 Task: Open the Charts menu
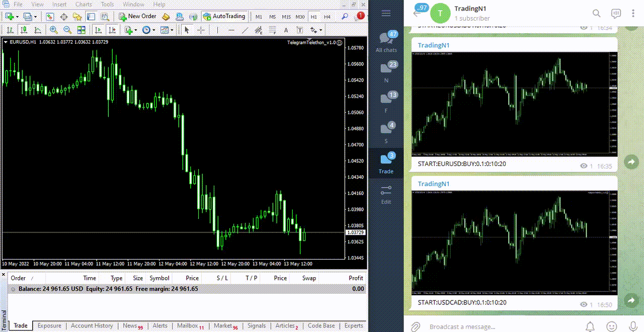pos(84,5)
